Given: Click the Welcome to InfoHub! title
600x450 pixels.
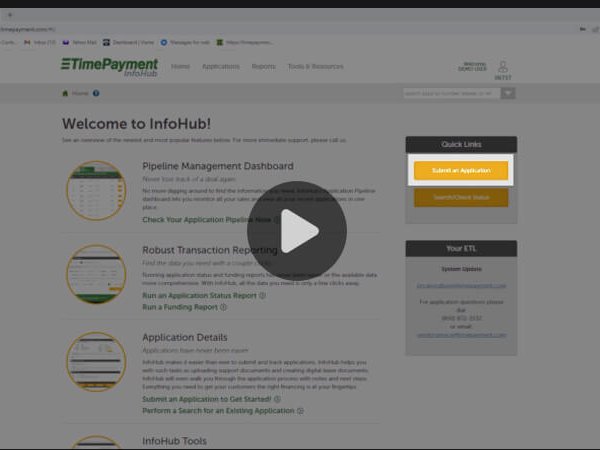Looking at the screenshot, I should click(137, 124).
